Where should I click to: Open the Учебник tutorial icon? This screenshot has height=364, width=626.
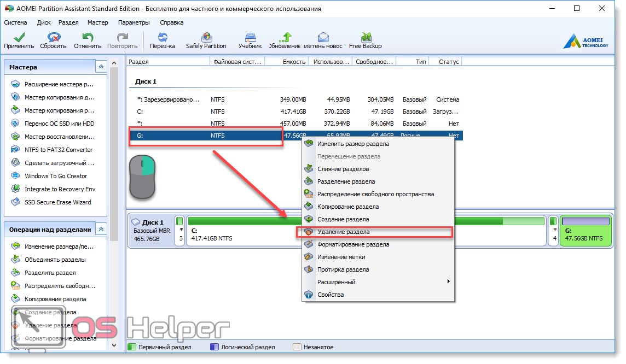click(250, 40)
